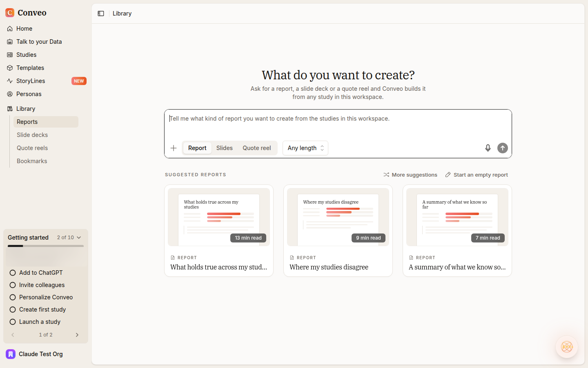Viewport: 588px width, 368px height.
Task: Open 'What holds true across my studies' card
Action: click(x=219, y=231)
